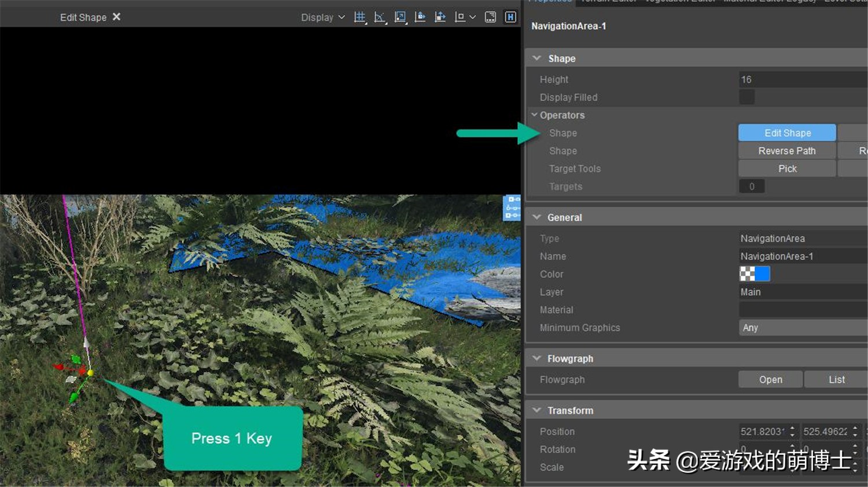This screenshot has width=868, height=487.
Task: Toggle grid snapping icon in viewport toolbar
Action: (360, 17)
